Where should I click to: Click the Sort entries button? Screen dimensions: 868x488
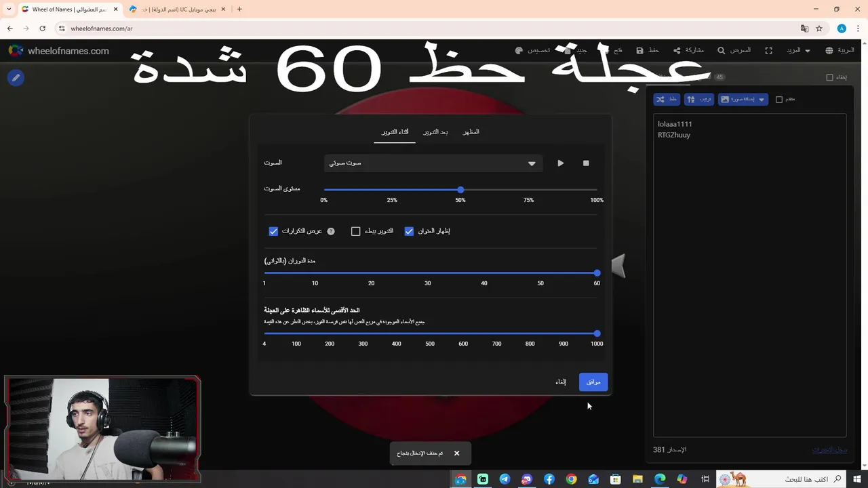(698, 99)
